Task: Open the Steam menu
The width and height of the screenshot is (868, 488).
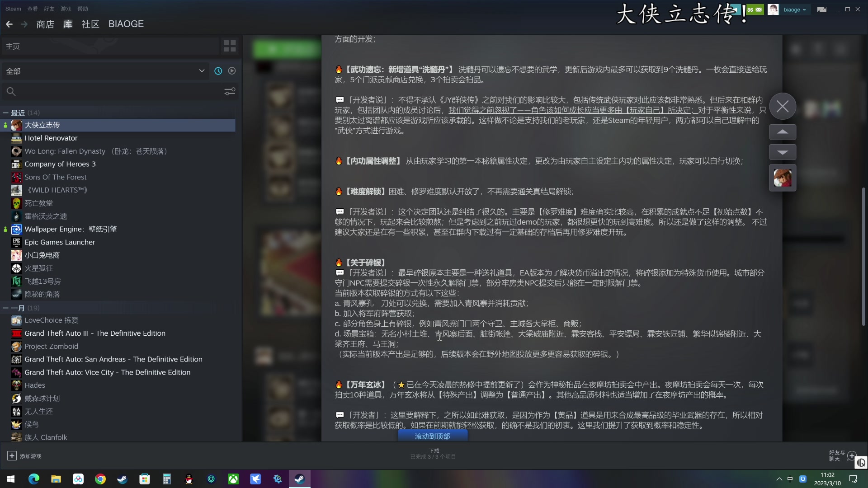Action: [13, 9]
